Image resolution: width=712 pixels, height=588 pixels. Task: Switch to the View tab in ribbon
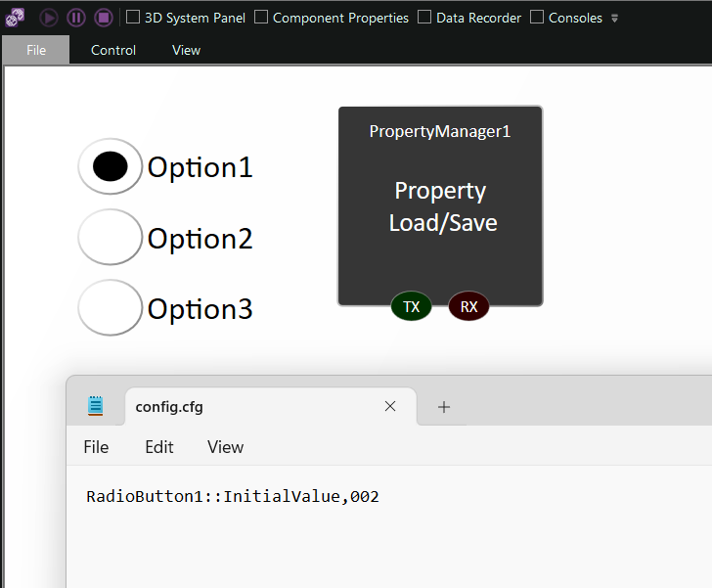point(186,50)
